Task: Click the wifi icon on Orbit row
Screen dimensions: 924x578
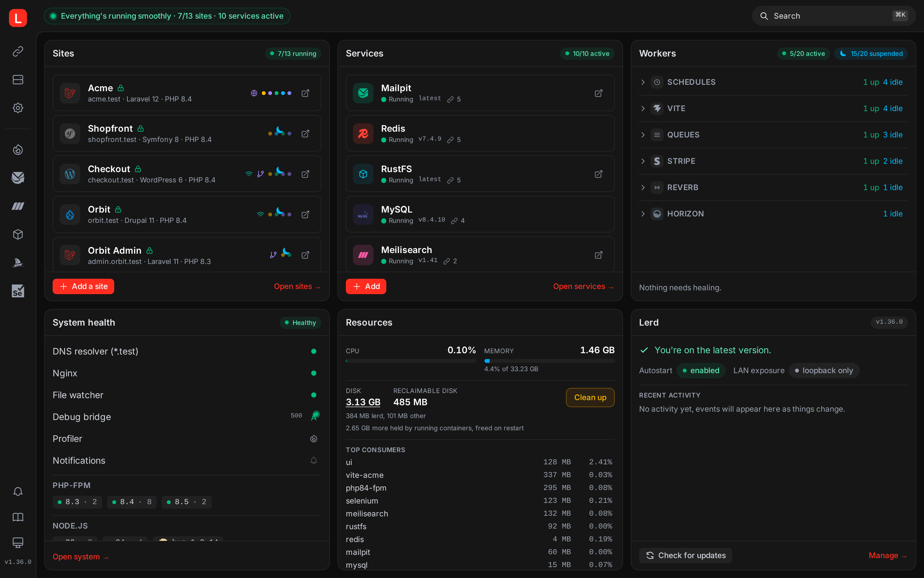Action: point(261,215)
